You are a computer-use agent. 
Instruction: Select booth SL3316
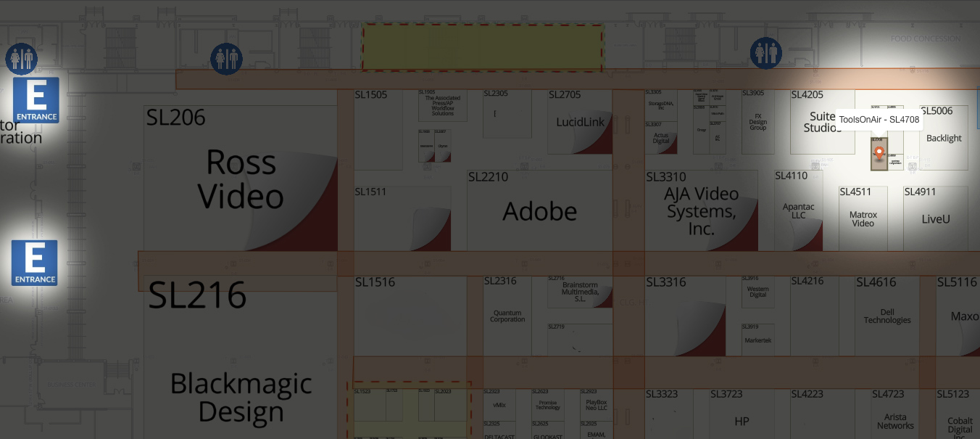[x=685, y=316]
